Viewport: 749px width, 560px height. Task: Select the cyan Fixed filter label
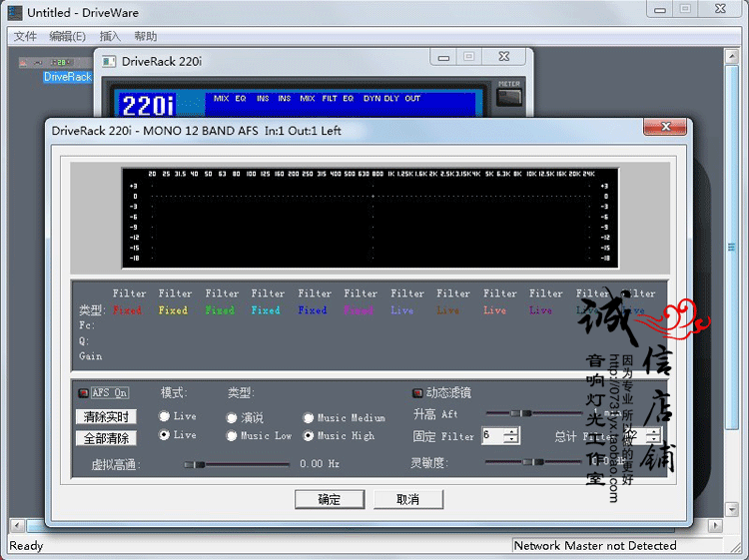tap(266, 310)
